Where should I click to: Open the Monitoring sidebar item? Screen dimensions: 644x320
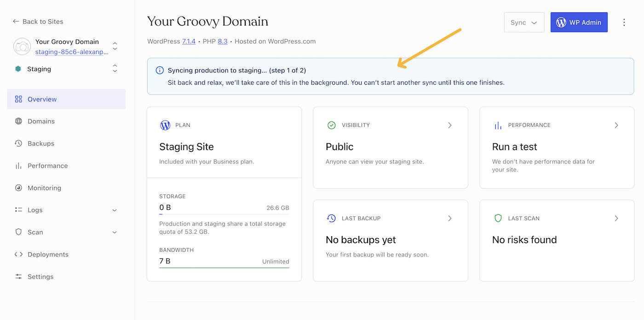click(x=66, y=188)
